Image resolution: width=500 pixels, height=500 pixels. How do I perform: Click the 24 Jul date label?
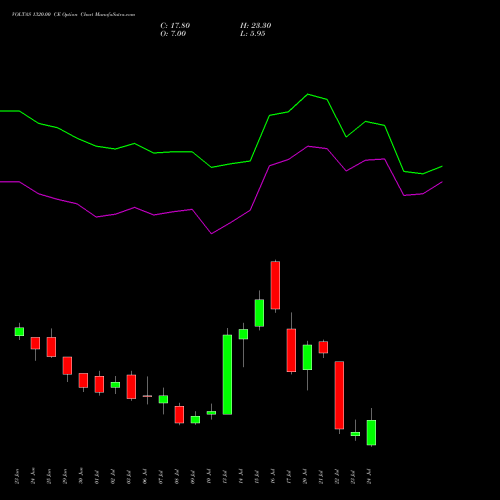(x=369, y=476)
